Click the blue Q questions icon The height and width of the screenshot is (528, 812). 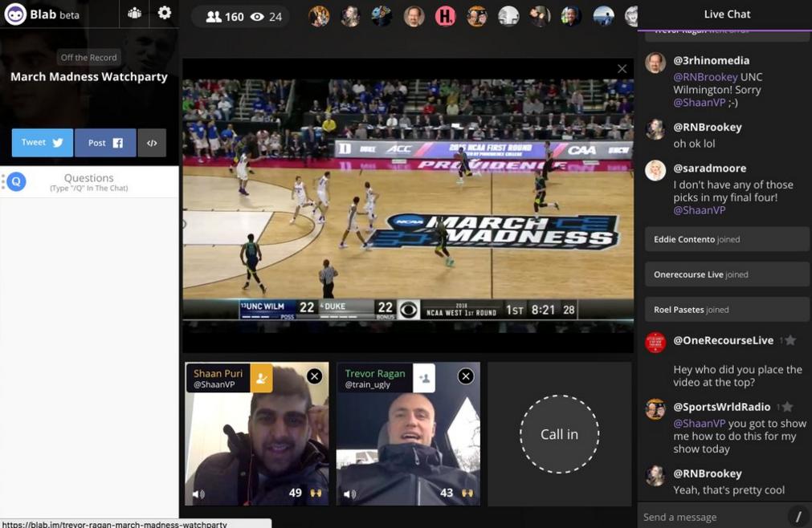(x=16, y=181)
